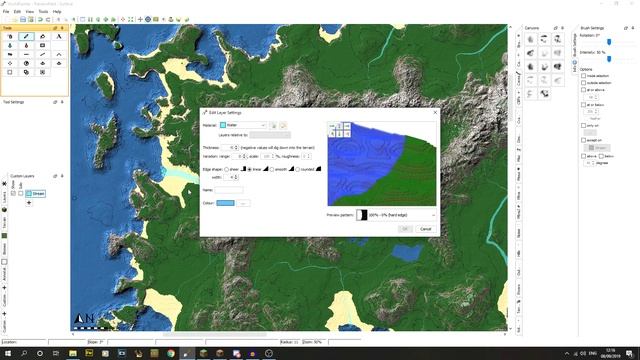Select the last brush in bottom row
Screen dimensions: 640x360
pos(544,94)
